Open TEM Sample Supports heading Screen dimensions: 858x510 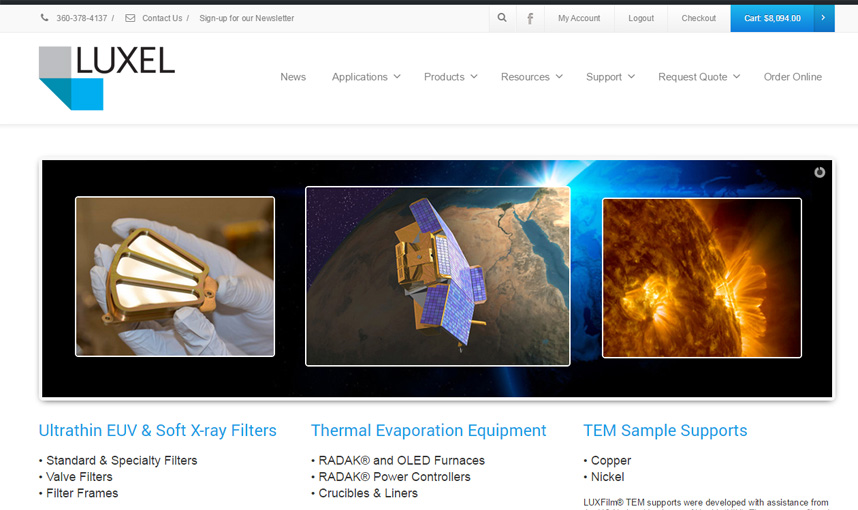(x=665, y=431)
